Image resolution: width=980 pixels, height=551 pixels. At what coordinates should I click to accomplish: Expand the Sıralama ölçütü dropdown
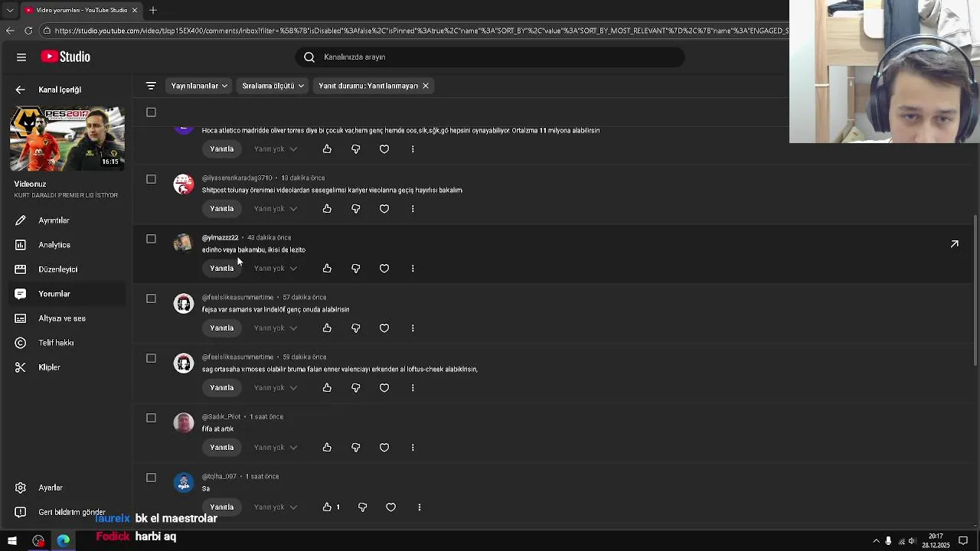click(x=273, y=86)
